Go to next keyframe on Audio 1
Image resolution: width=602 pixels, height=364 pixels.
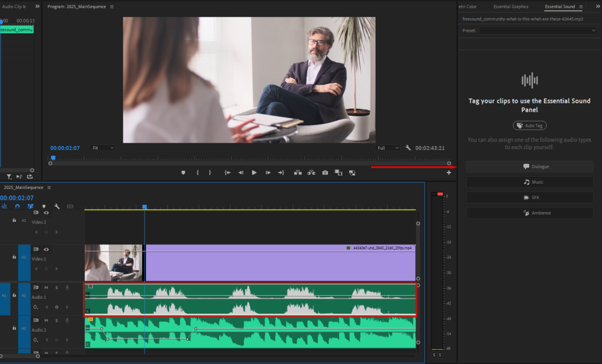coord(67,307)
